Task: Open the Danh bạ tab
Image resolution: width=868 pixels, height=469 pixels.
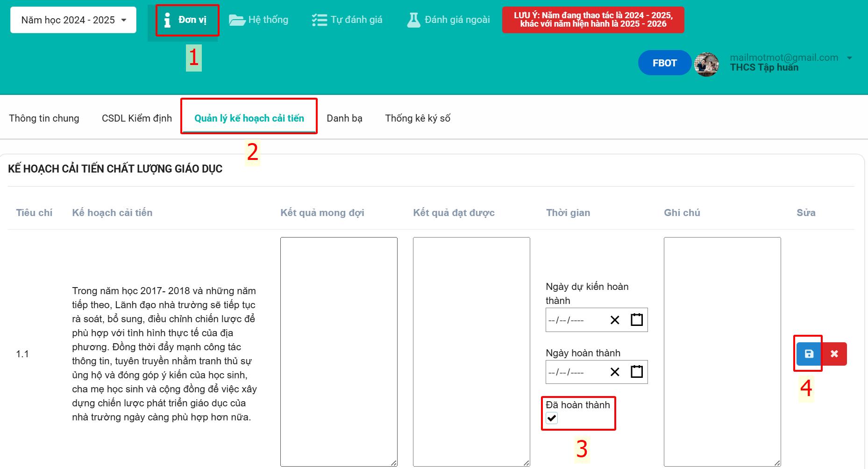Action: coord(344,118)
